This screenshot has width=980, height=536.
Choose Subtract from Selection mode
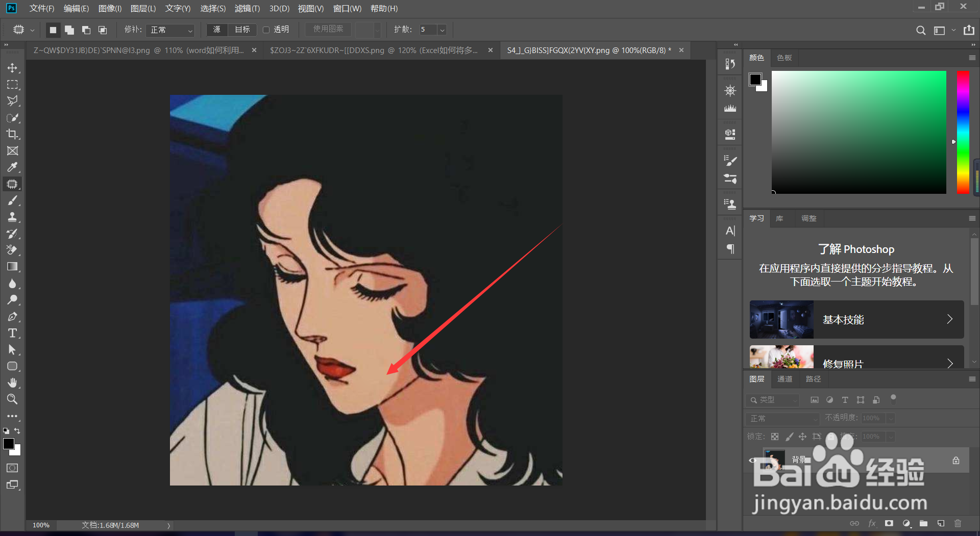(x=86, y=30)
